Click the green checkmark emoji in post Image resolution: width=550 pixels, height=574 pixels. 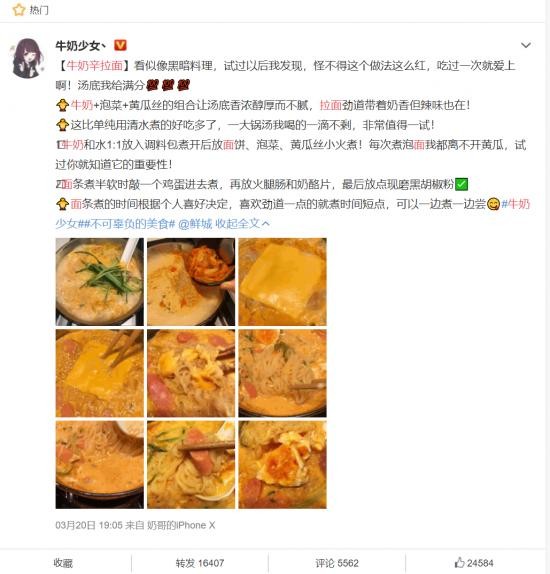(461, 184)
